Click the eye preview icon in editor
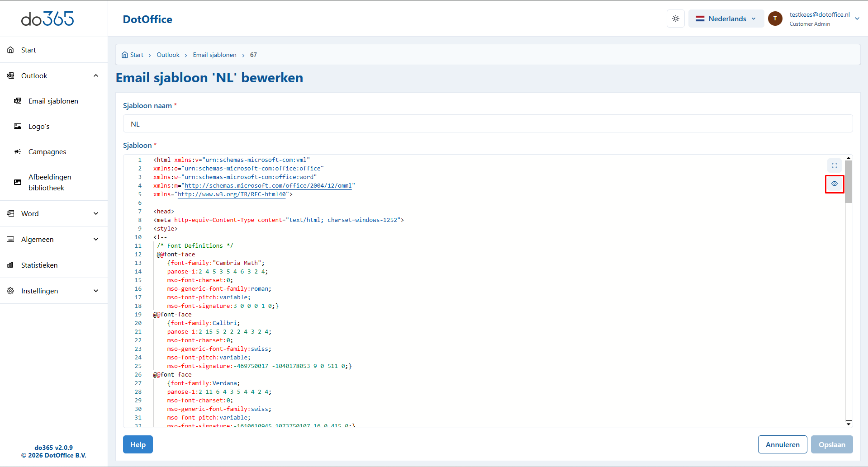The width and height of the screenshot is (868, 467). click(x=834, y=184)
